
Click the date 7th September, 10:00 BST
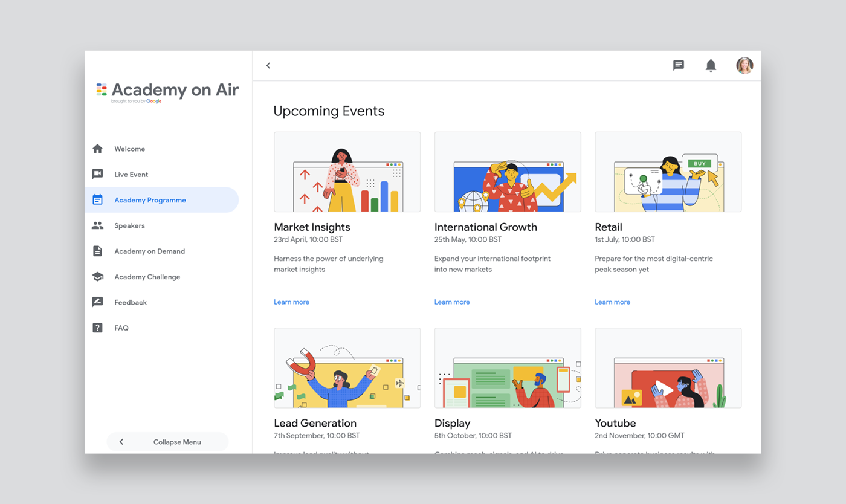[x=317, y=435]
